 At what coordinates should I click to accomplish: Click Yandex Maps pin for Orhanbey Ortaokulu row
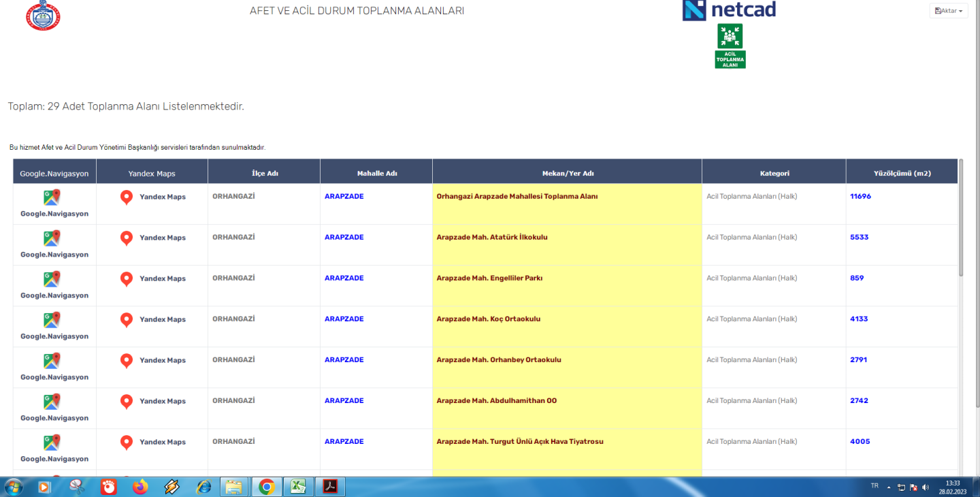click(127, 361)
